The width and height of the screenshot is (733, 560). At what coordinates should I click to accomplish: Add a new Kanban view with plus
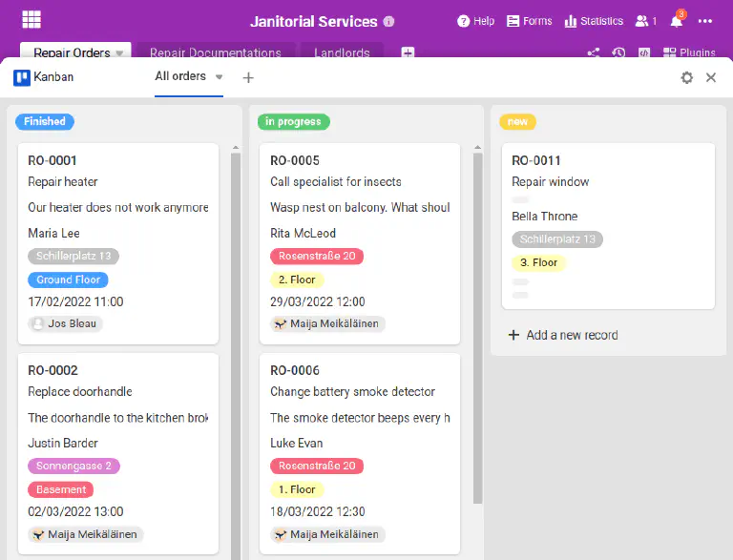coord(248,77)
